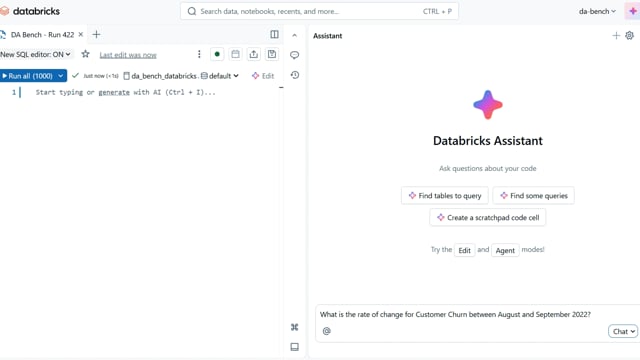Expand the Run all dropdown arrow
The image size is (640, 360).
(x=61, y=76)
